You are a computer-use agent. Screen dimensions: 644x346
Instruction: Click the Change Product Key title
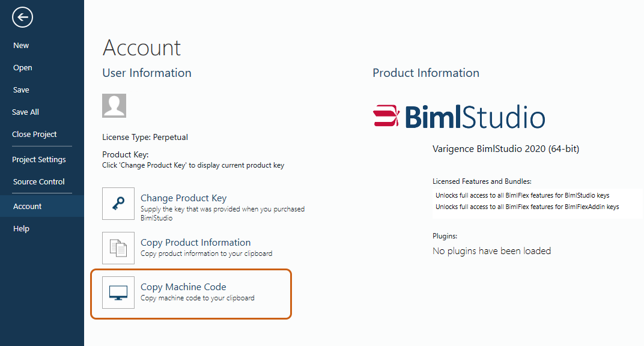tap(184, 198)
